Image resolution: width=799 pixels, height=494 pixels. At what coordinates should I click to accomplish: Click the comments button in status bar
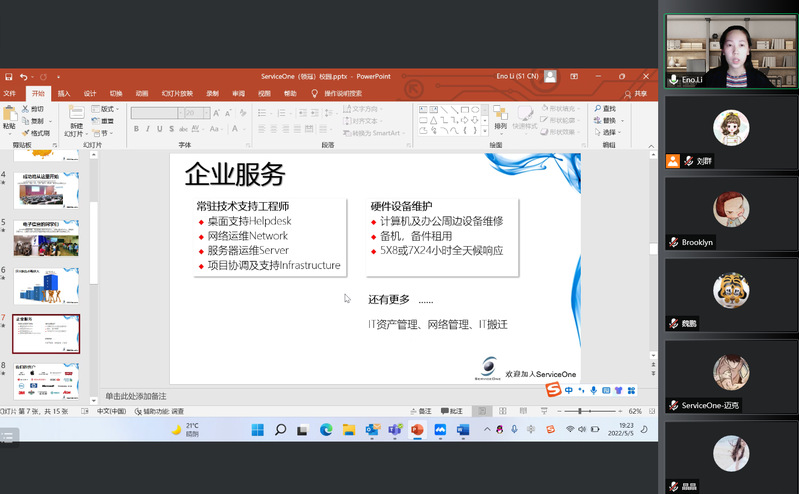[x=452, y=411]
